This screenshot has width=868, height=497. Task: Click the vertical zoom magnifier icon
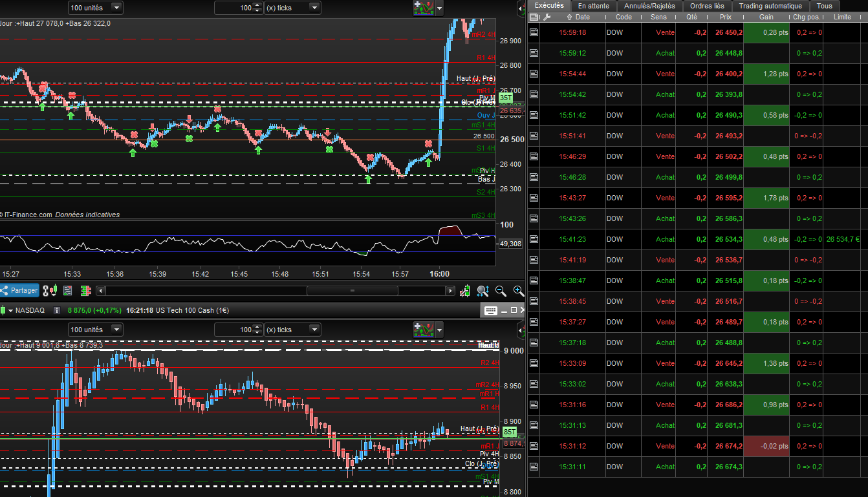point(483,291)
